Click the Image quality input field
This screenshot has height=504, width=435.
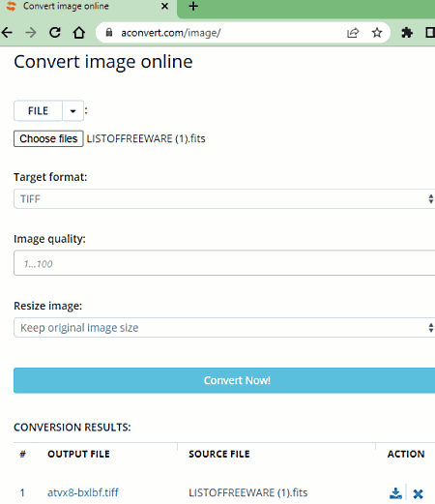click(x=224, y=263)
